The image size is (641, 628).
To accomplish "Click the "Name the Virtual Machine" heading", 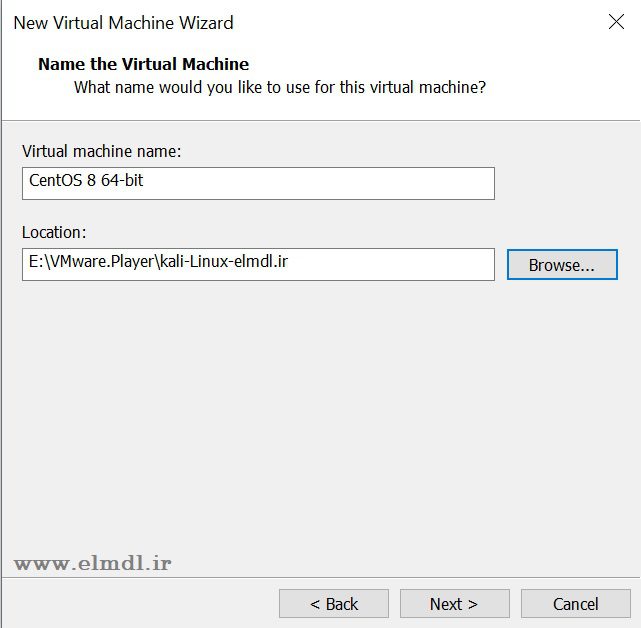I will (143, 64).
